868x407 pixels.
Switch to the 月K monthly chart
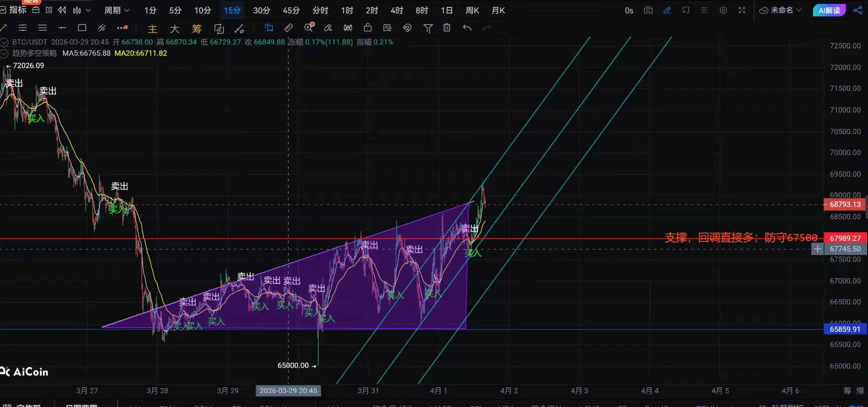coord(498,10)
